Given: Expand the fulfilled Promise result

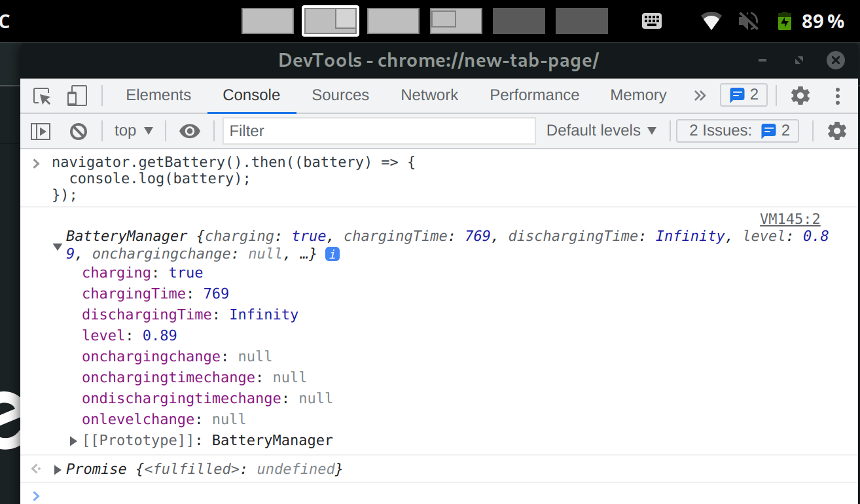Looking at the screenshot, I should 58,469.
